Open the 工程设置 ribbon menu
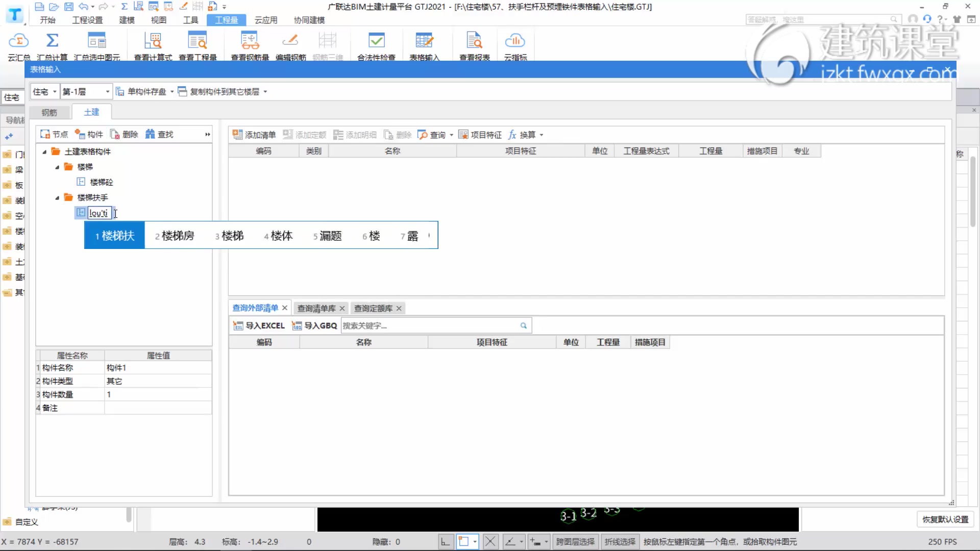Image resolution: width=980 pixels, height=551 pixels. (87, 20)
